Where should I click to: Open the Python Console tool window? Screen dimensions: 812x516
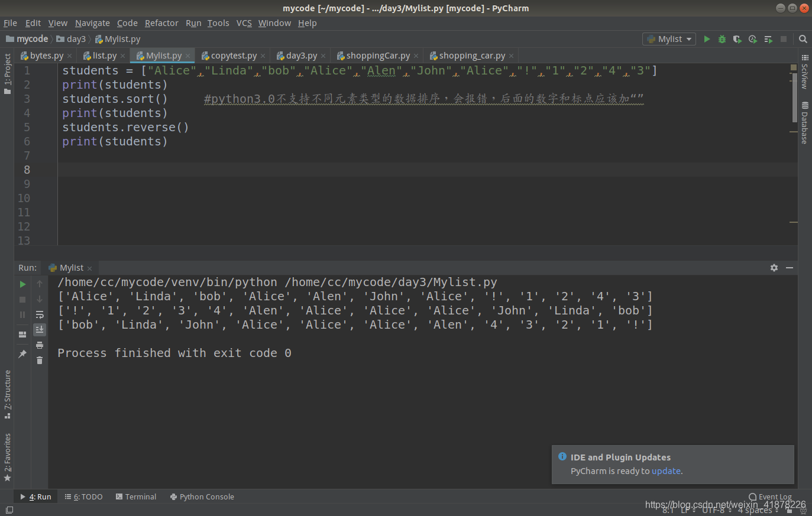pyautogui.click(x=202, y=497)
